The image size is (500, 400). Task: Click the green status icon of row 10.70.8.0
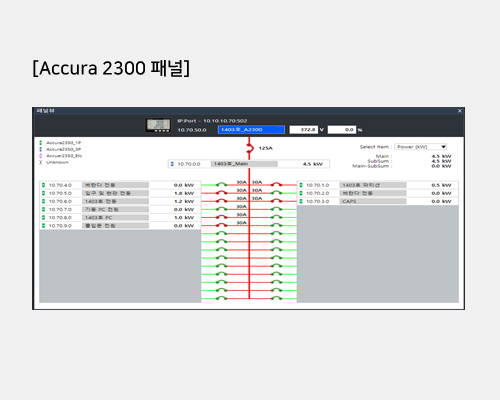43,217
